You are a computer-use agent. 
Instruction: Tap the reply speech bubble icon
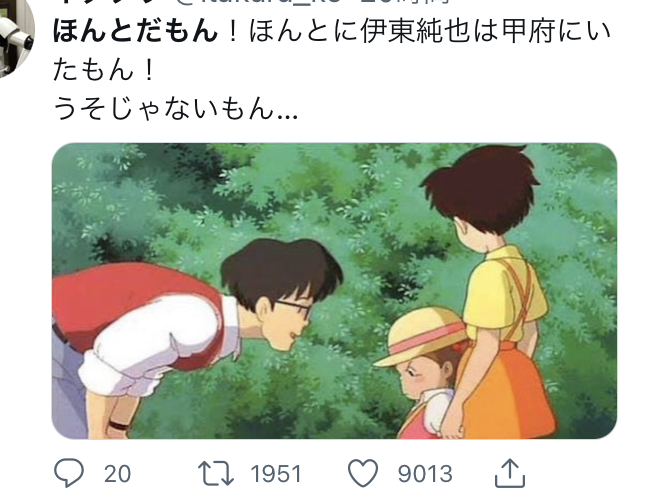coord(69,473)
